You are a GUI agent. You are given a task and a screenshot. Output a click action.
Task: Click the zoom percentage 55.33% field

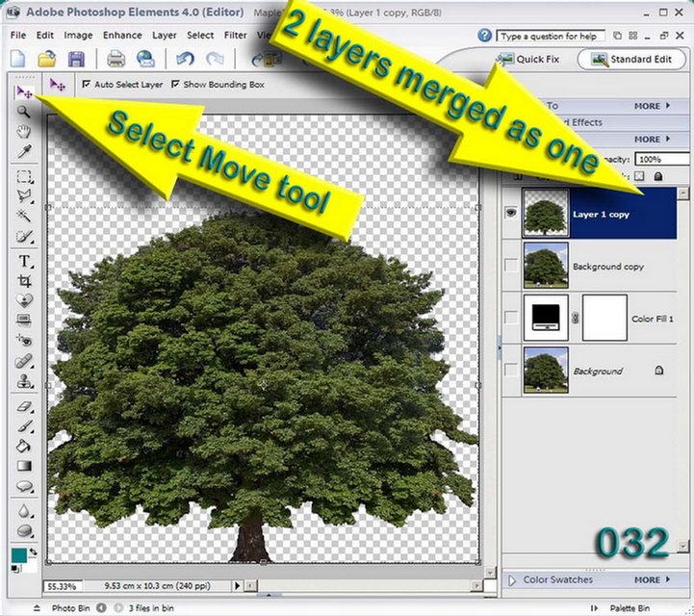tap(62, 586)
